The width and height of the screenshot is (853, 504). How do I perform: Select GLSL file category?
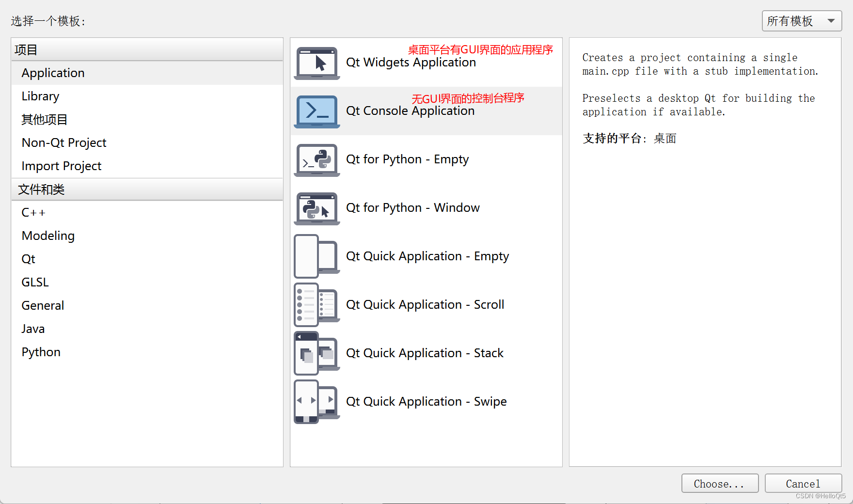click(147, 283)
